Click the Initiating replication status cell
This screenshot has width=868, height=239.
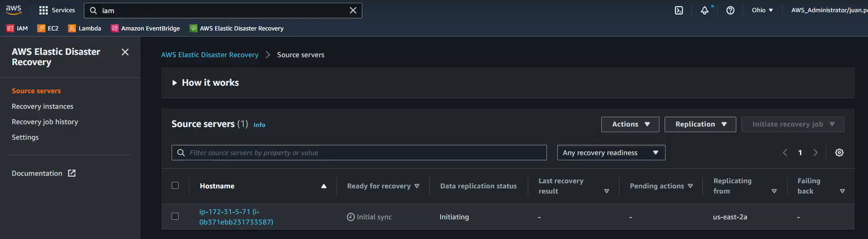point(454,217)
